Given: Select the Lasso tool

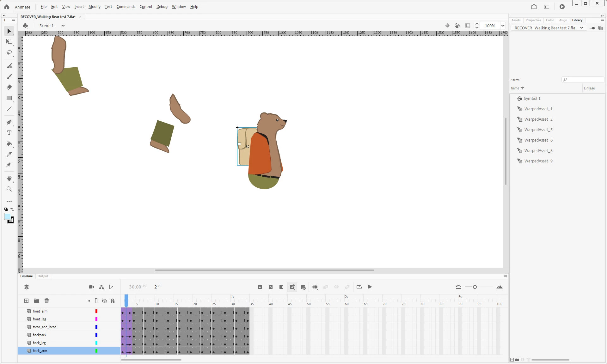Looking at the screenshot, I should [x=9, y=52].
